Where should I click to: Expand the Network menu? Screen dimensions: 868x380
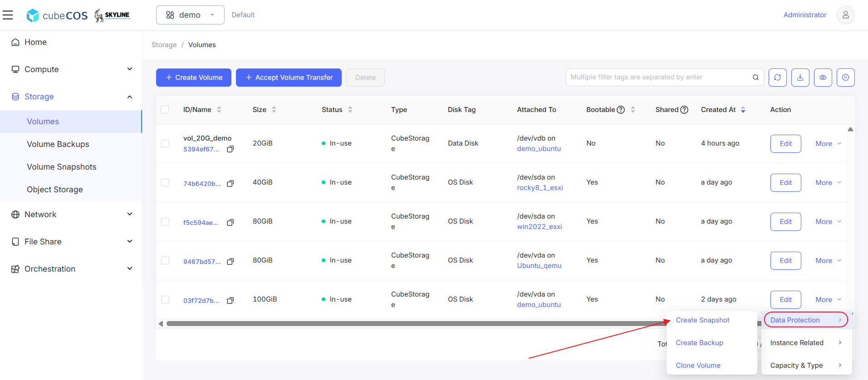tap(71, 214)
